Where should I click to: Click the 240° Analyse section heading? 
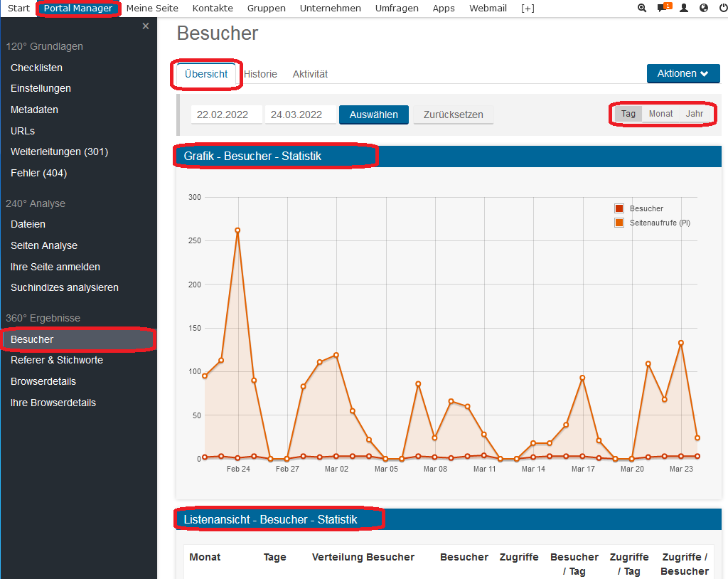[36, 203]
